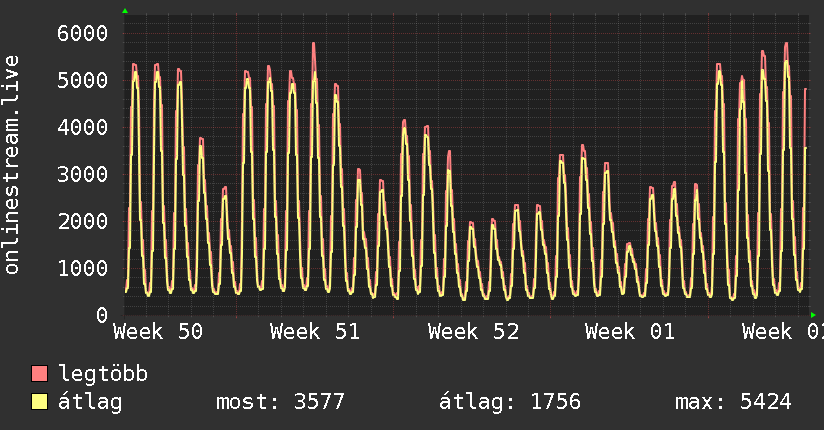Screen dimensions: 824x430
Task: Click the yellow átlag legend swatch
Action: [39, 402]
